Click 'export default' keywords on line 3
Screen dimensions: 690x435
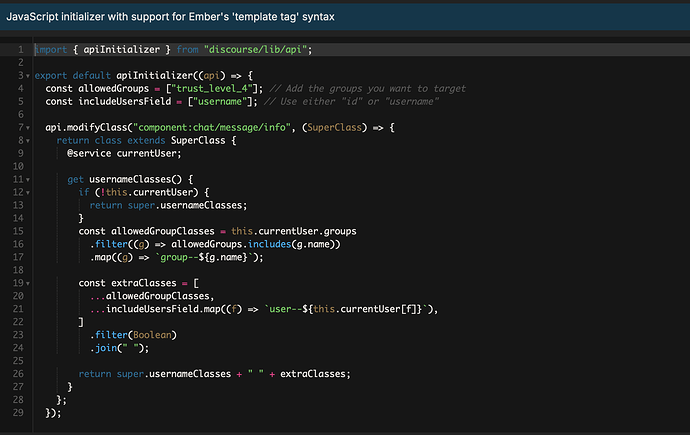pos(73,76)
